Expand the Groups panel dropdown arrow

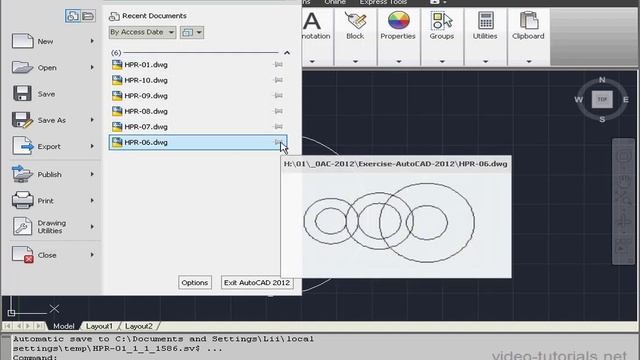point(442,62)
